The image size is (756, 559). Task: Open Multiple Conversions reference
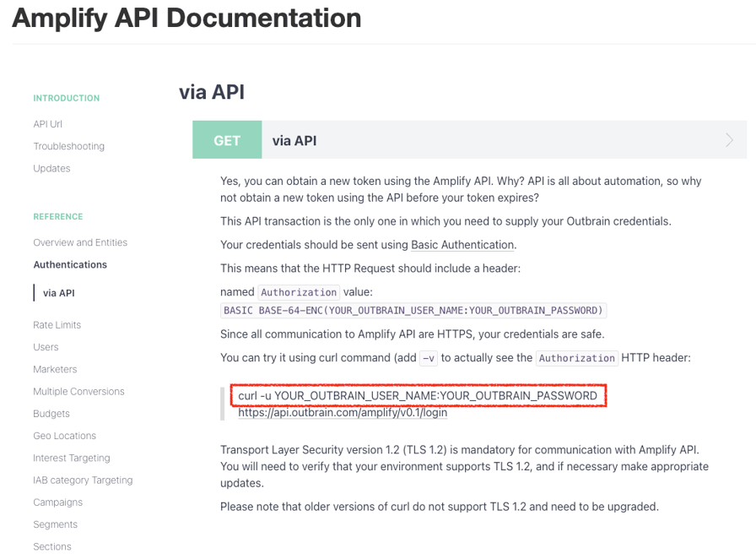(78, 392)
